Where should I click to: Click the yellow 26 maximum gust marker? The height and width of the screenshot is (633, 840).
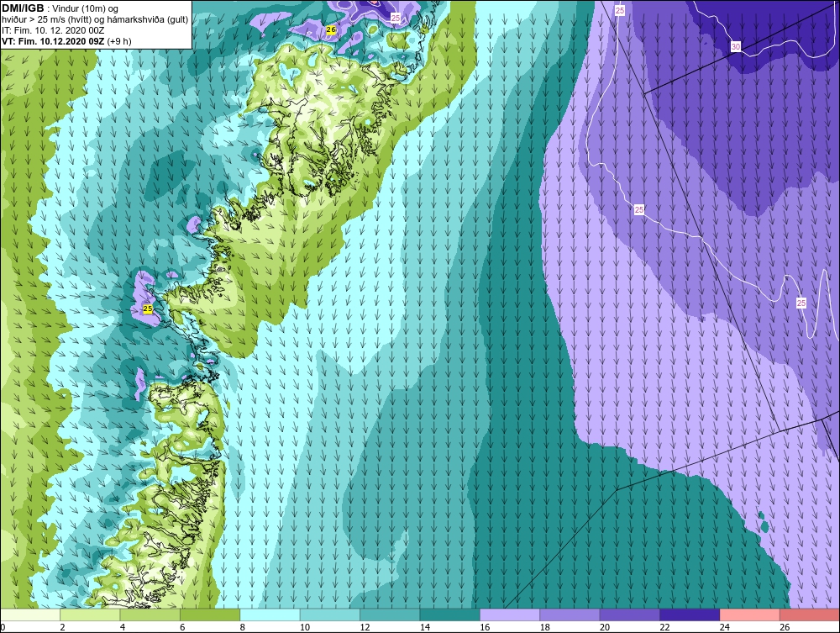coord(331,30)
